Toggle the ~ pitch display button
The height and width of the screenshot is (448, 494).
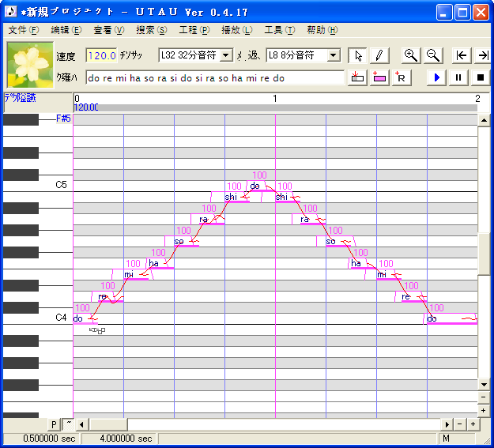(68, 424)
